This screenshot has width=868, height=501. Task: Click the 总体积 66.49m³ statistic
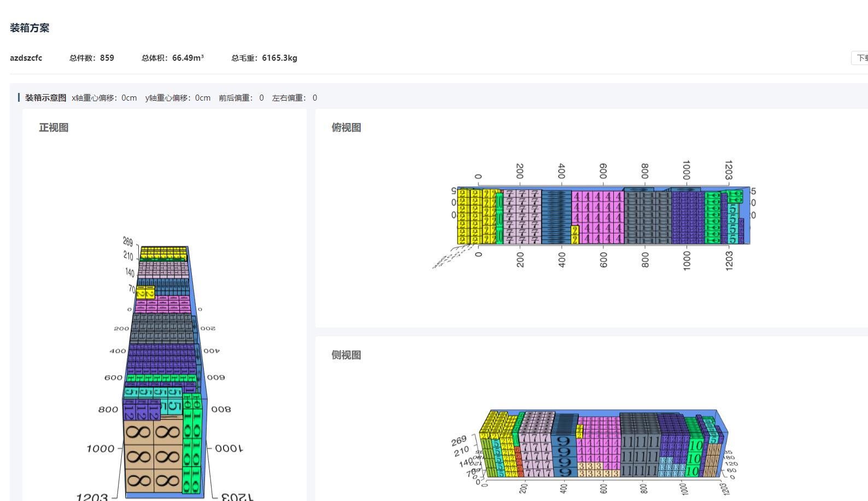(172, 58)
